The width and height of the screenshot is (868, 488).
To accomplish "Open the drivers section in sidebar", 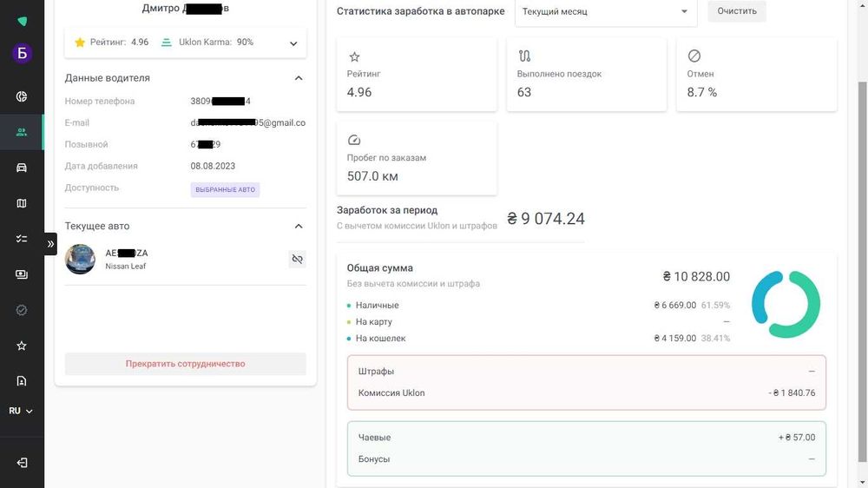I will pos(22,132).
